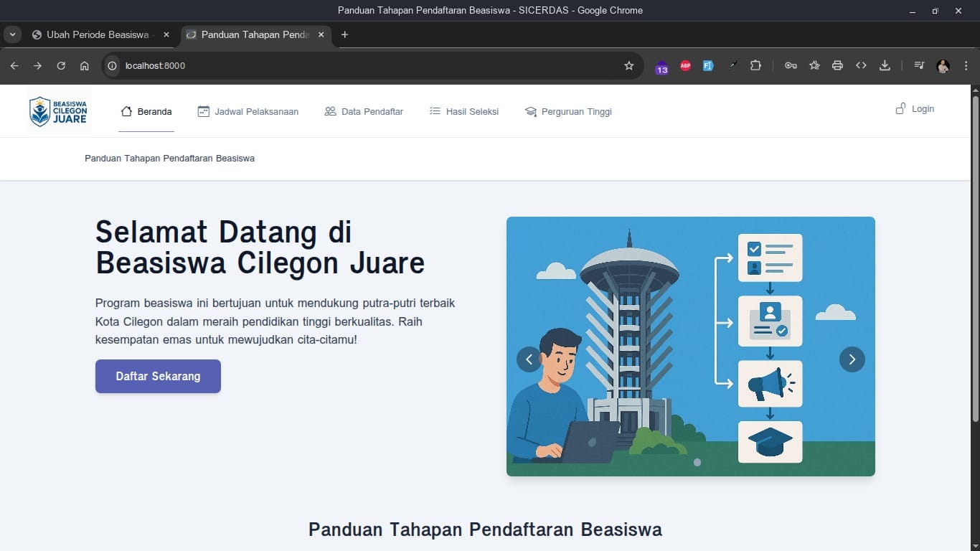
Task: Click the localhost:8000 address bar
Action: click(359, 66)
